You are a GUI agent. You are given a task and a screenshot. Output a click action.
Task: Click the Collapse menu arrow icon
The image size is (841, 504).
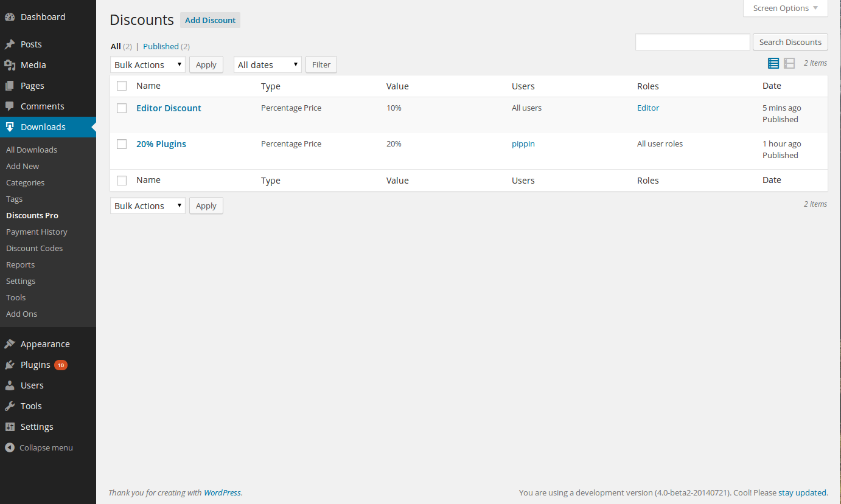tap(10, 447)
